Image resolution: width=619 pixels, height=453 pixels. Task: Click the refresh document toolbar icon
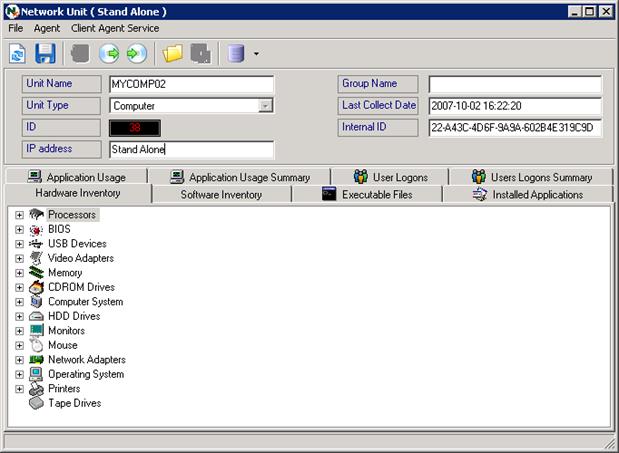(x=18, y=53)
